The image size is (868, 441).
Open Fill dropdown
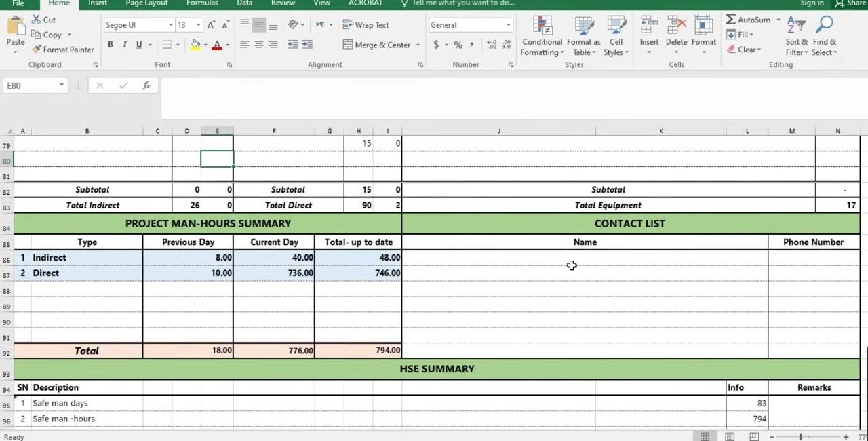pyautogui.click(x=741, y=35)
